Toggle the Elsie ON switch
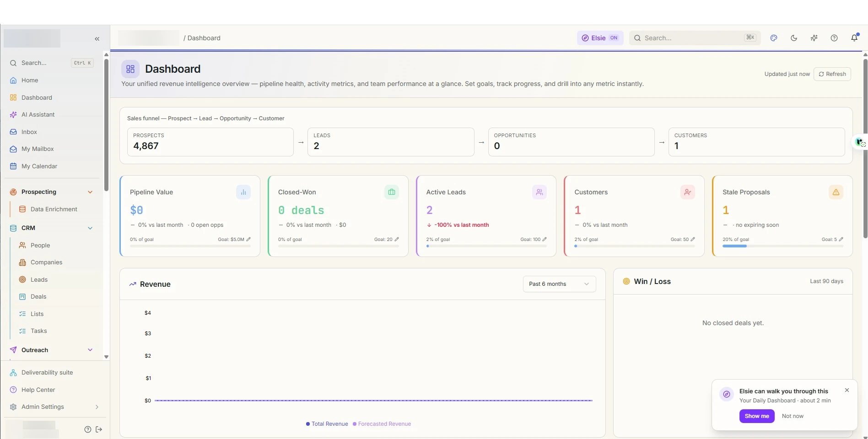Screen dimensions: 868x439 (600, 38)
